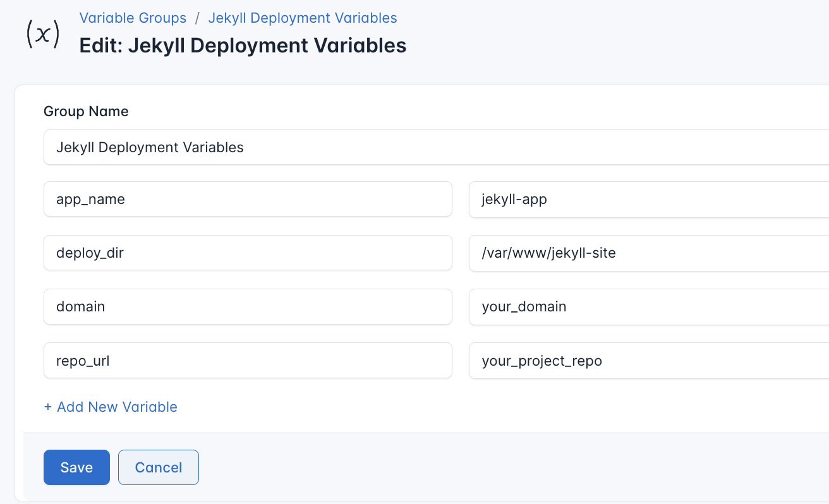The image size is (829, 504).
Task: Click the your_domain value field
Action: [632, 306]
